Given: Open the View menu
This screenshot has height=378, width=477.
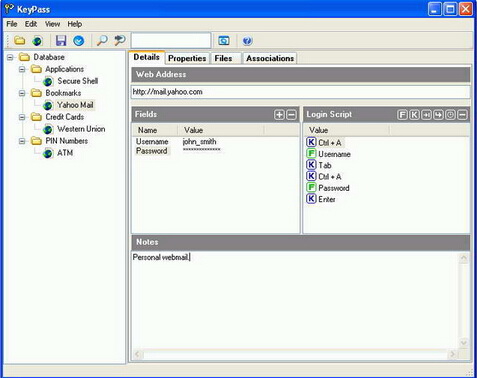Looking at the screenshot, I should pyautogui.click(x=52, y=24).
